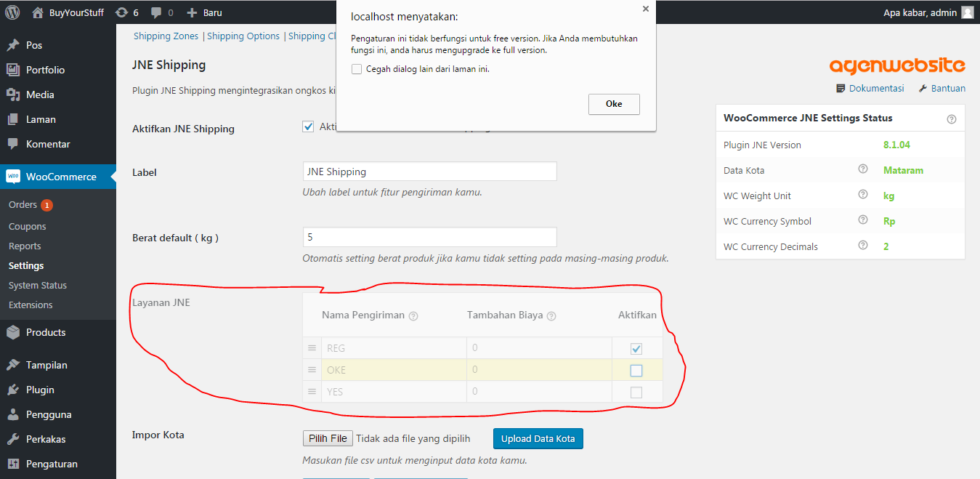Click OKE Tambahan Biaya field
This screenshot has width=980, height=479.
(x=538, y=370)
